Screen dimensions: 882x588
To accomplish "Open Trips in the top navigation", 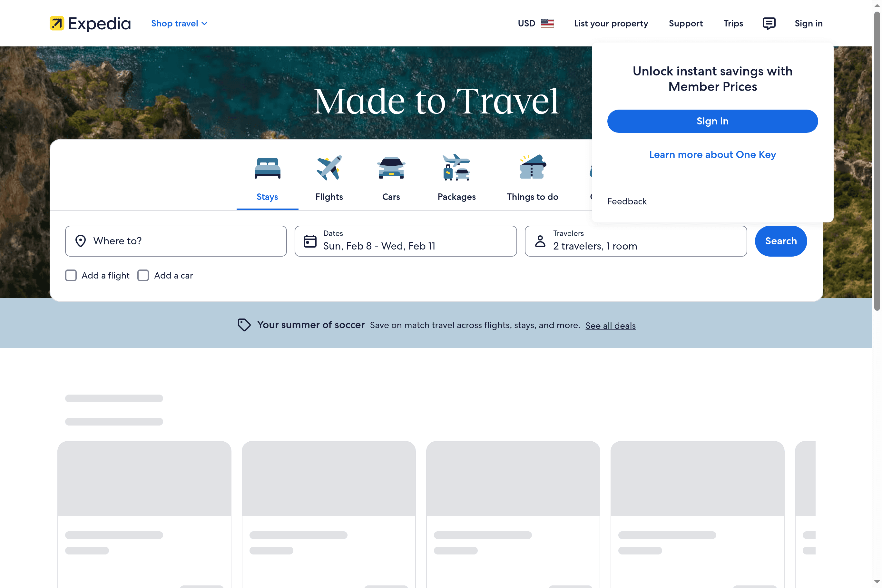I will tap(733, 23).
